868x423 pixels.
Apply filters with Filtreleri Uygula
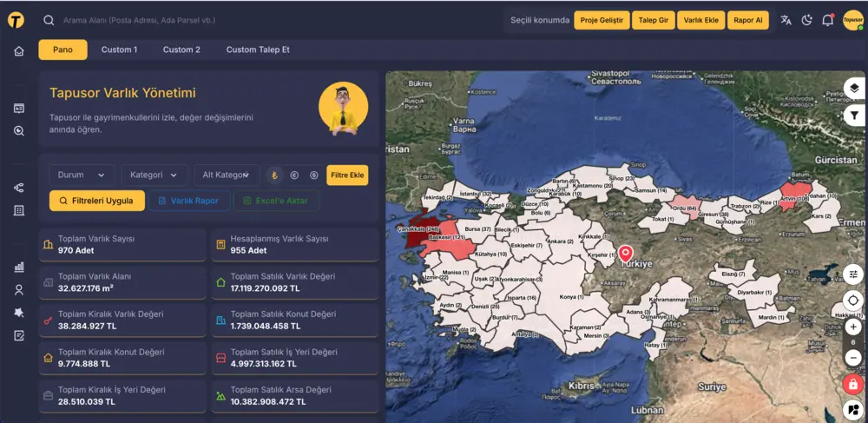(x=97, y=201)
